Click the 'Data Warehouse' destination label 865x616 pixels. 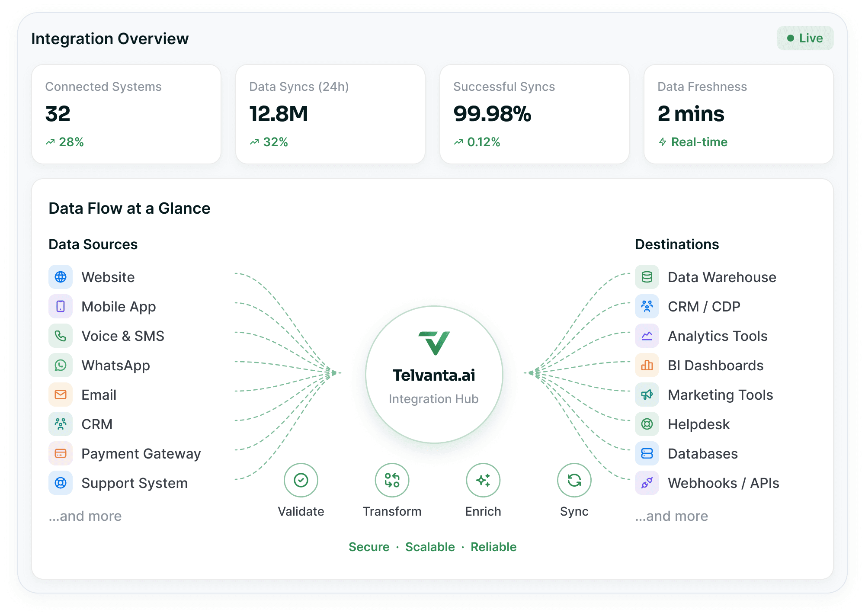click(x=722, y=277)
